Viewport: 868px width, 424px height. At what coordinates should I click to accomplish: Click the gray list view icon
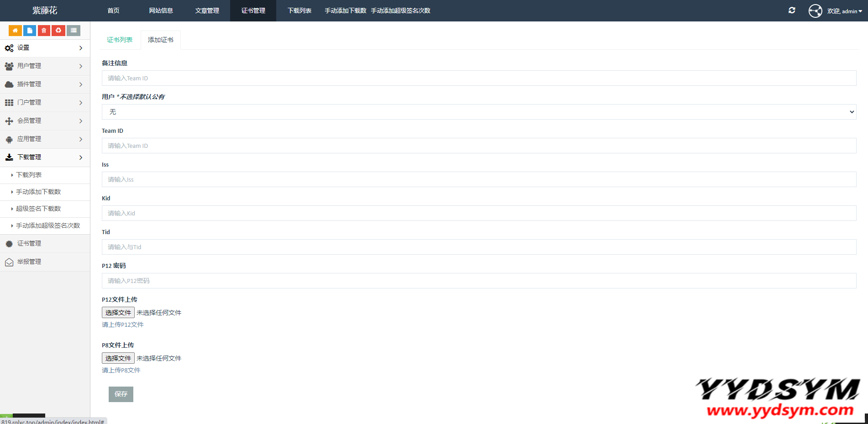pyautogui.click(x=74, y=31)
